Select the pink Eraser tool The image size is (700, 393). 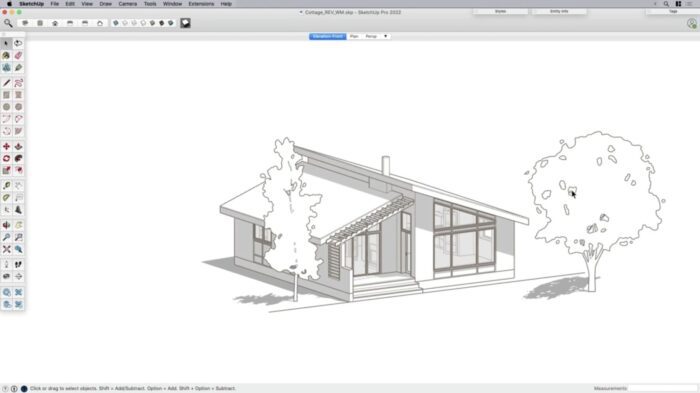tap(18, 55)
